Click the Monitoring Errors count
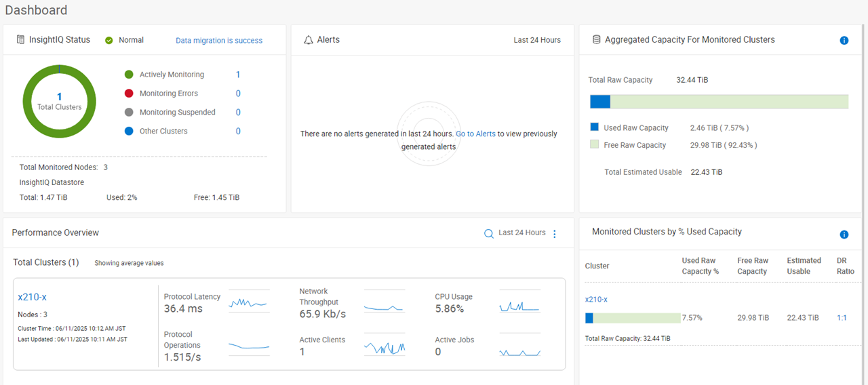Image resolution: width=868 pixels, height=385 pixels. coord(238,94)
